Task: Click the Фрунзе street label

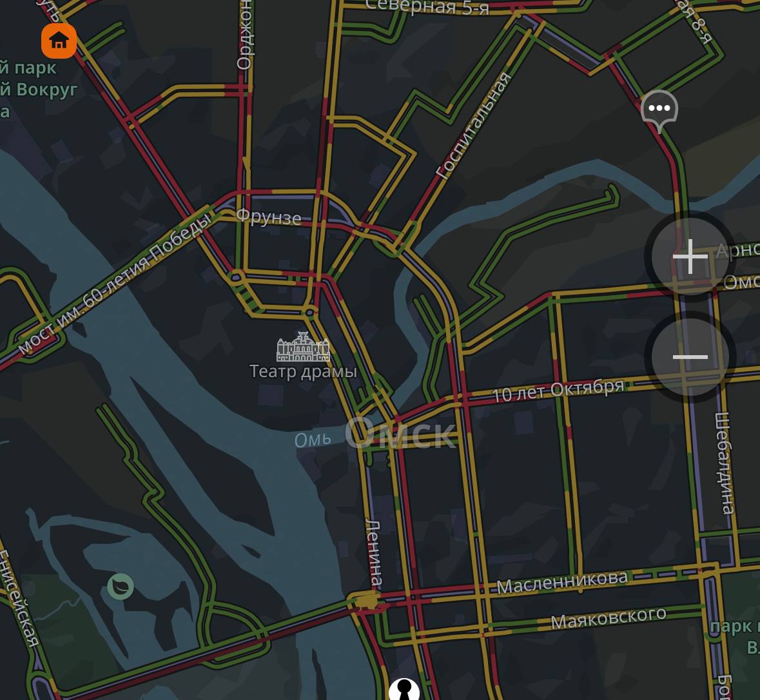Action: [268, 217]
